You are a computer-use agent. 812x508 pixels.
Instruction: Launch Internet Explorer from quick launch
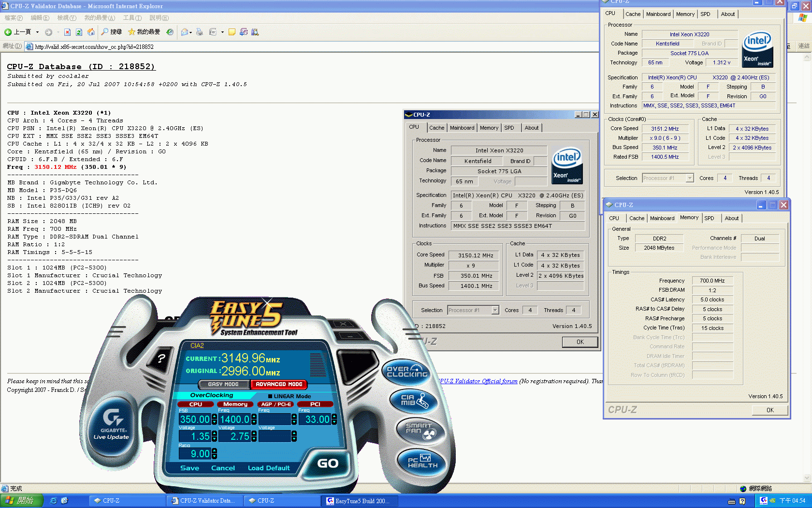pyautogui.click(x=53, y=501)
